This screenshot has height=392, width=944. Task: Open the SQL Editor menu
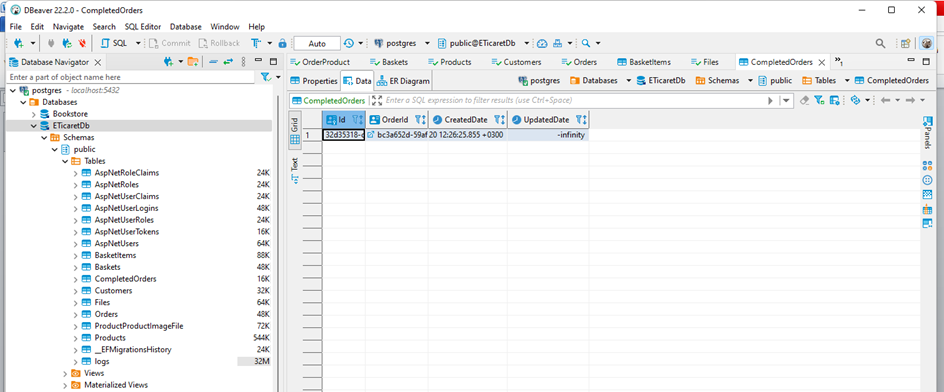tap(143, 26)
